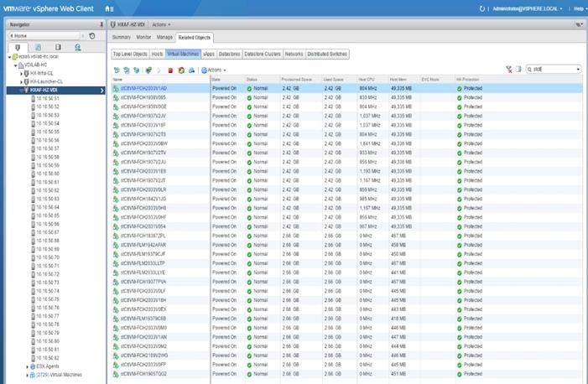Image resolution: width=588 pixels, height=384 pixels.
Task: Select the Virtual Machines tree item
Action: 60,375
